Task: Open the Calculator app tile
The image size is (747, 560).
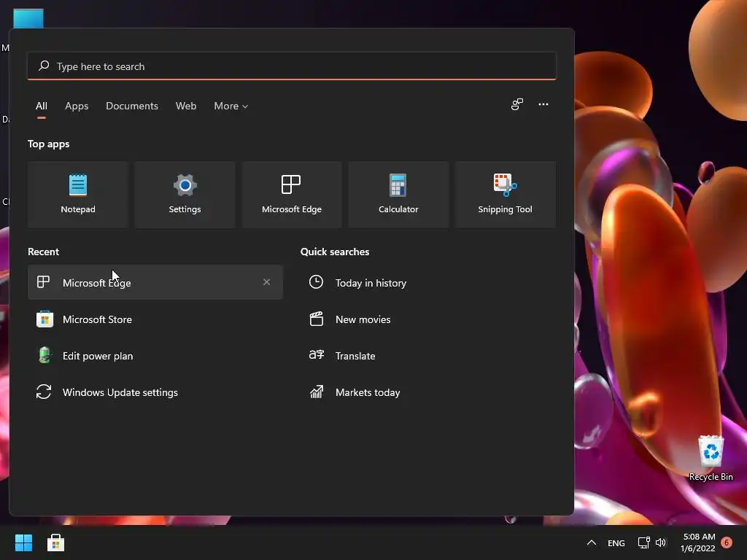Action: coord(398,194)
